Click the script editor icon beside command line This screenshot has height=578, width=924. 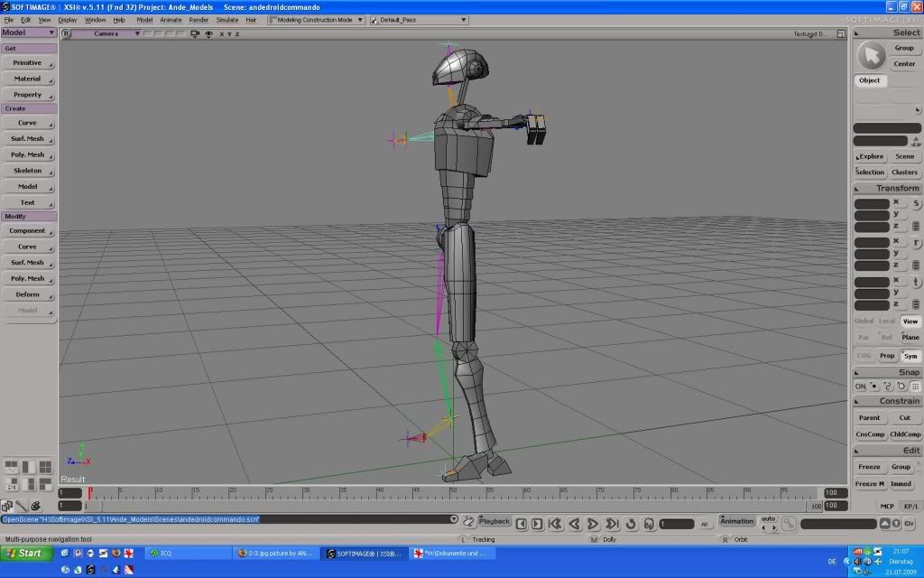tap(468, 521)
